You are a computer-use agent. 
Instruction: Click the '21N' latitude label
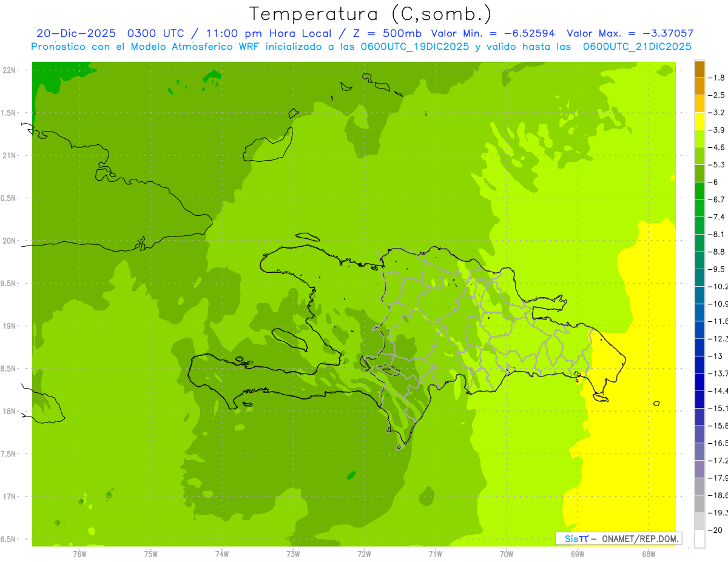click(9, 155)
